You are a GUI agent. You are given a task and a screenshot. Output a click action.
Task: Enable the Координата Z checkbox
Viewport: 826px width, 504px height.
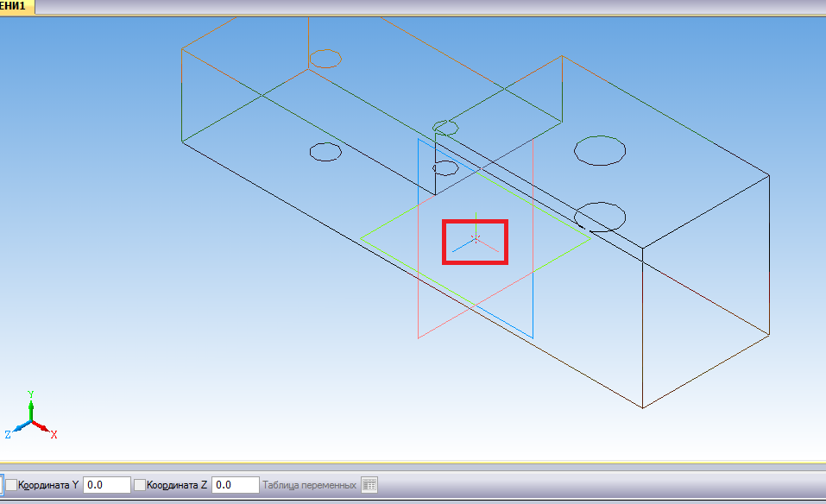[x=140, y=485]
